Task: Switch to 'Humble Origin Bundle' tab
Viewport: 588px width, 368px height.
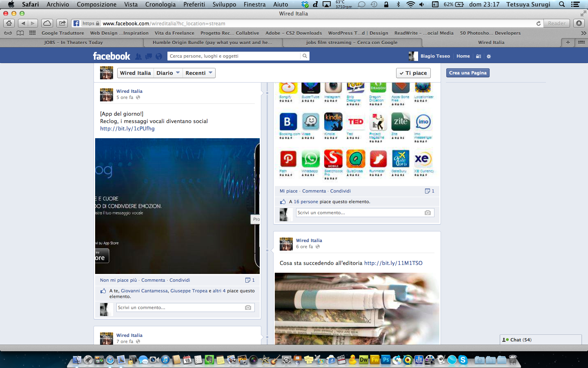Action: (x=212, y=43)
